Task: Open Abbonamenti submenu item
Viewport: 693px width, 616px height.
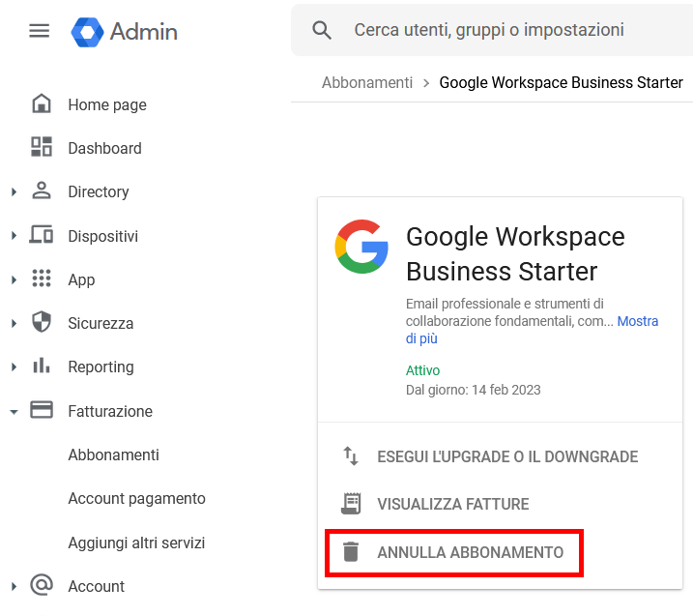Action: point(114,455)
